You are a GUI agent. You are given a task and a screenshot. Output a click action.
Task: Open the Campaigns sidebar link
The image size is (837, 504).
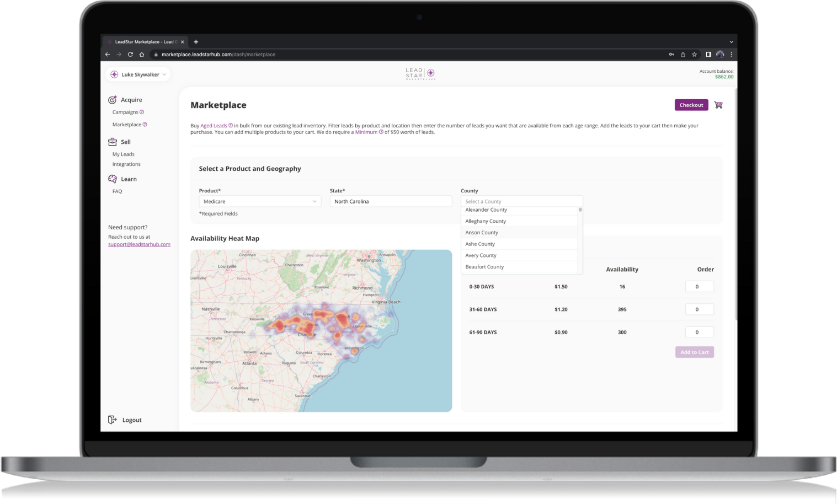click(x=125, y=112)
